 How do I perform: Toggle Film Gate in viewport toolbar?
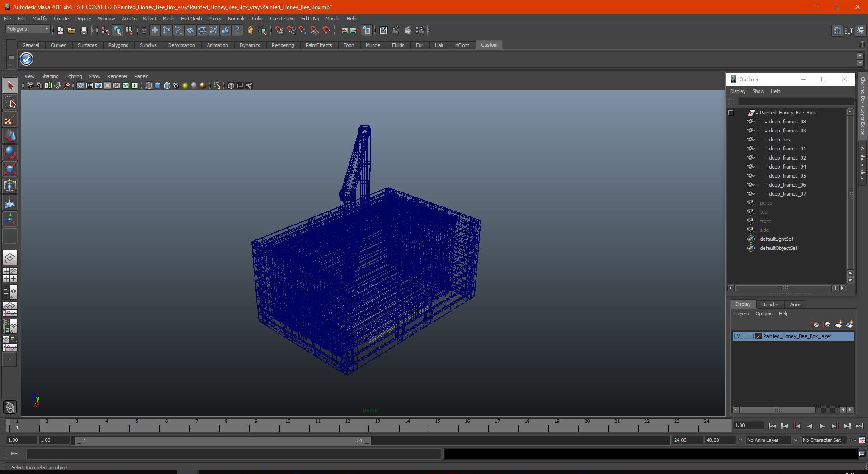(90, 85)
